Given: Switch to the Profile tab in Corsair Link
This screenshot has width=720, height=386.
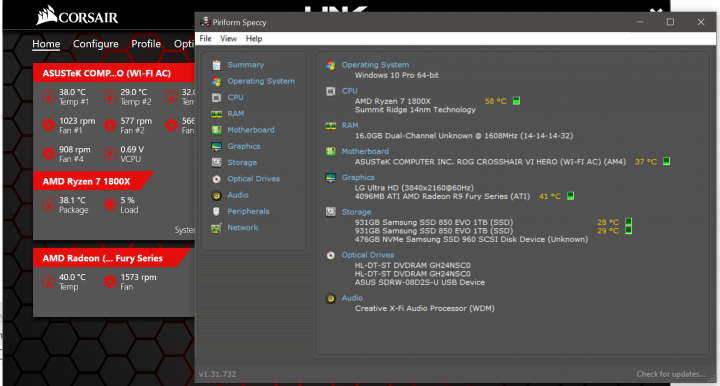Looking at the screenshot, I should (x=146, y=44).
